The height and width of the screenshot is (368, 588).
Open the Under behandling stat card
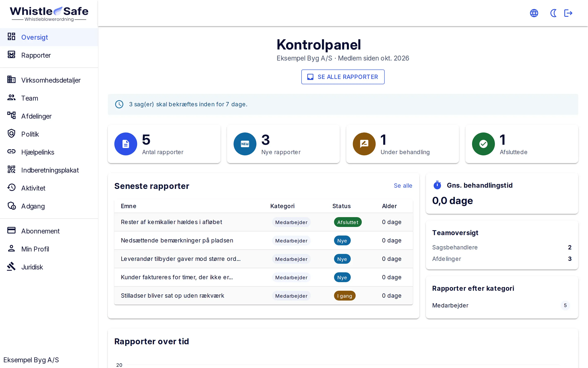click(402, 144)
